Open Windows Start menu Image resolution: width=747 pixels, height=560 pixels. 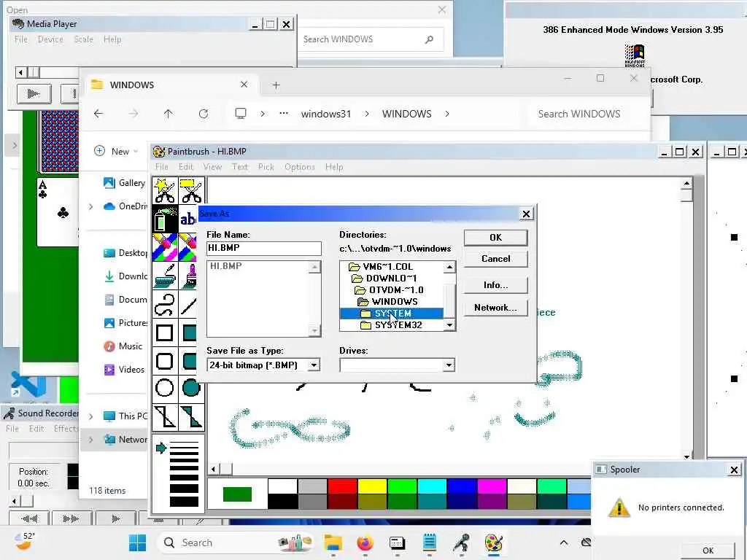[x=138, y=542]
